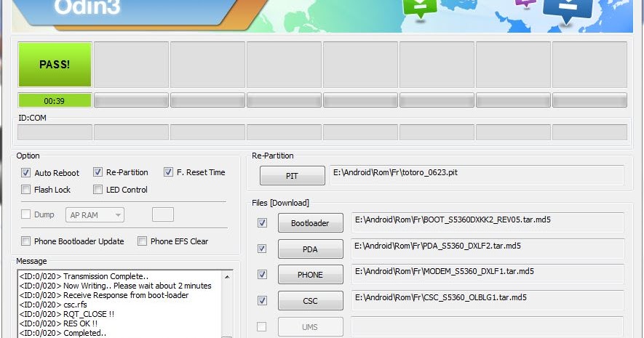Click the empty UMS path field
644x338 pixels.
click(x=488, y=326)
